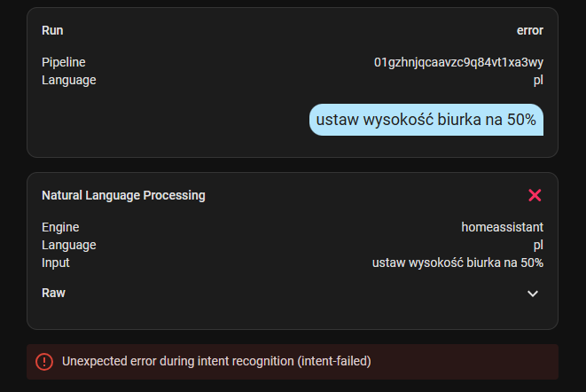586x392 pixels.
Task: Click the Raw label to expand details
Action: (53, 293)
